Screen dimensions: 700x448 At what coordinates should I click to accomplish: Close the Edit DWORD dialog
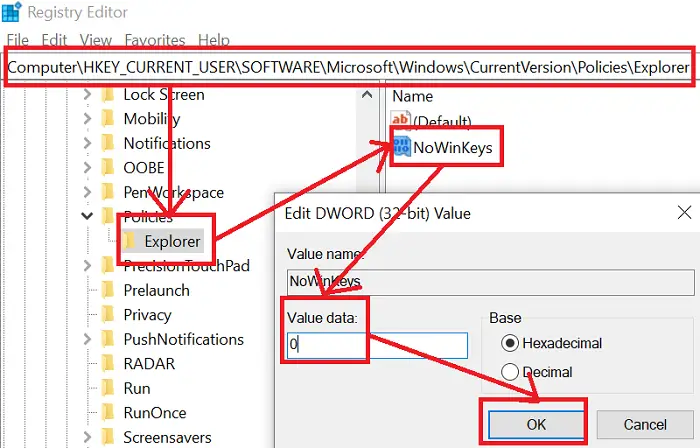click(x=684, y=213)
